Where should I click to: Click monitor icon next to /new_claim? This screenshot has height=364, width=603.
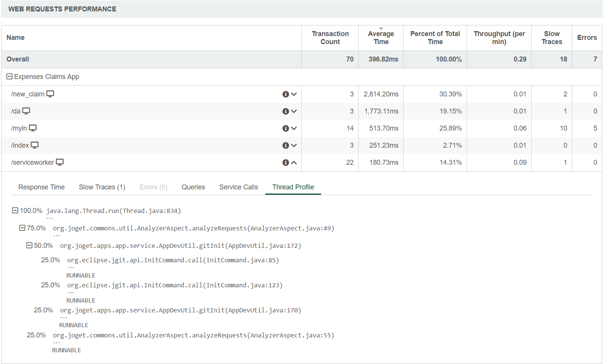(50, 94)
